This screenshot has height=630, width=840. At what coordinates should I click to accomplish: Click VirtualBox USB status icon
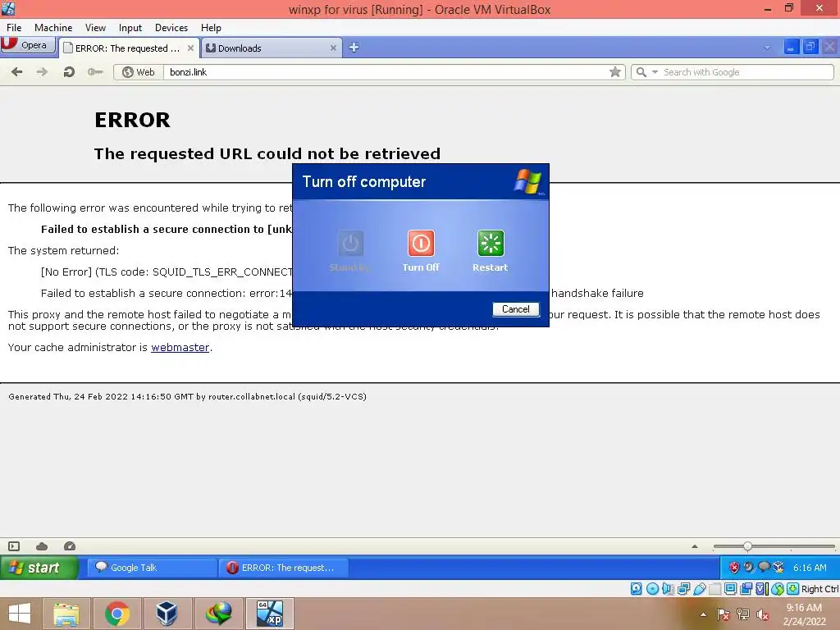(x=699, y=589)
